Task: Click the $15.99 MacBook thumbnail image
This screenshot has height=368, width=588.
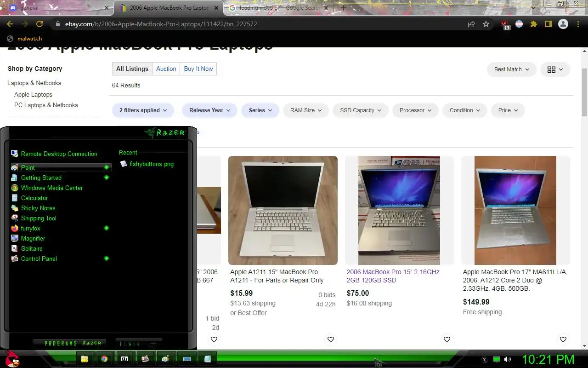Action: (283, 210)
